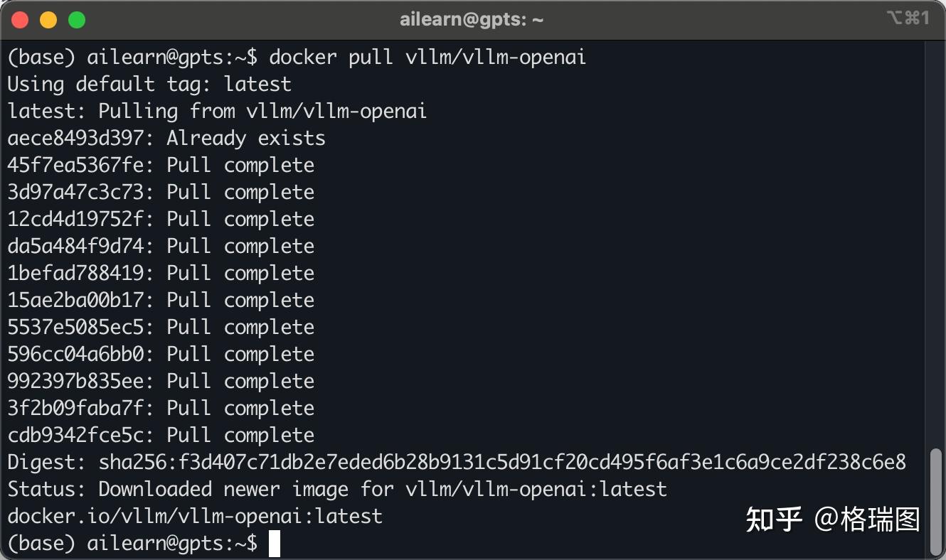Click the docker.io/vllm/vllm-openai:latest output line

point(195,516)
